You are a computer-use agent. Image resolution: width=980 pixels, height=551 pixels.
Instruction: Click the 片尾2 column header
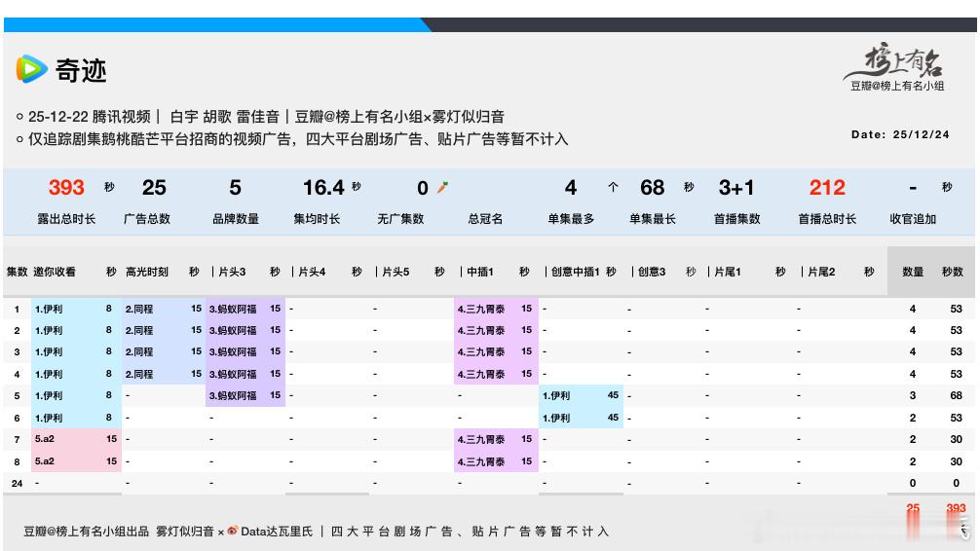821,272
